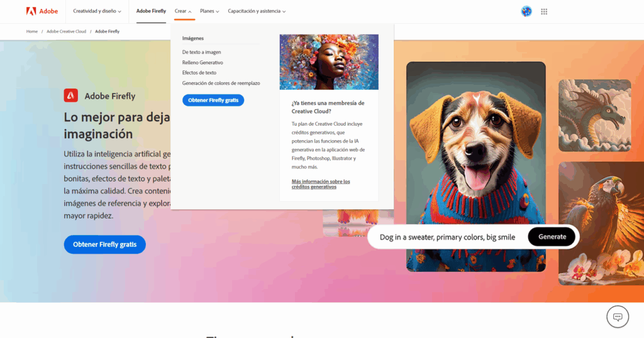Open Capacitación y asistencia dropdown
Image resolution: width=644 pixels, height=338 pixels.
pyautogui.click(x=257, y=11)
